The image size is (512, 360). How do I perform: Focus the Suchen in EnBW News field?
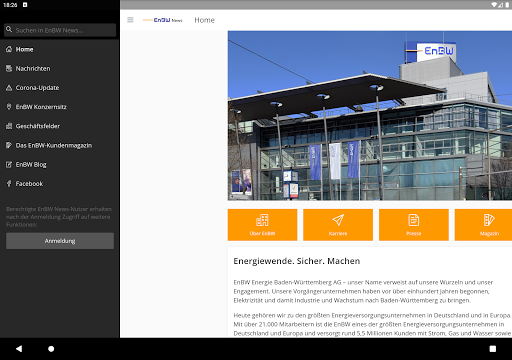(60, 30)
